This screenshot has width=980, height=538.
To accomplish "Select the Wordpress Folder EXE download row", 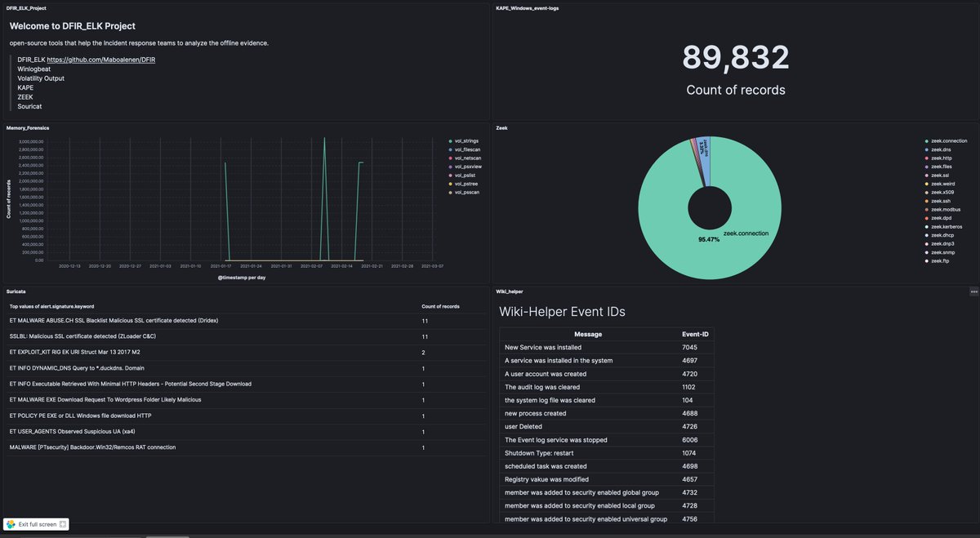I will click(x=245, y=400).
